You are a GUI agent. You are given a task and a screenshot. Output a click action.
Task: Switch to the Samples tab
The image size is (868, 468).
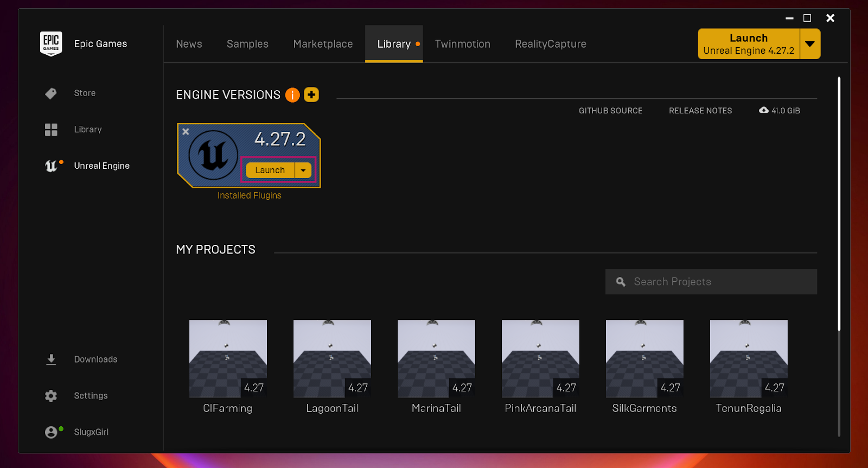pyautogui.click(x=247, y=44)
